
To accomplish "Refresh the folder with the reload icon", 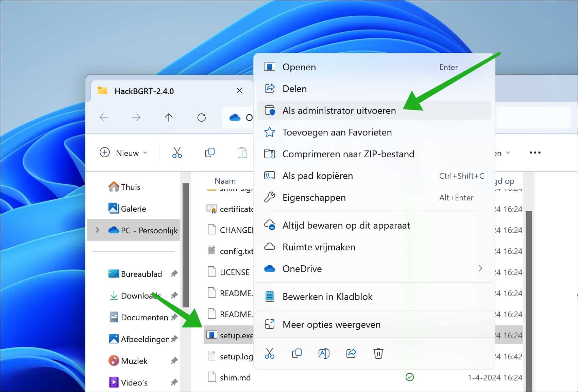I will tap(202, 117).
